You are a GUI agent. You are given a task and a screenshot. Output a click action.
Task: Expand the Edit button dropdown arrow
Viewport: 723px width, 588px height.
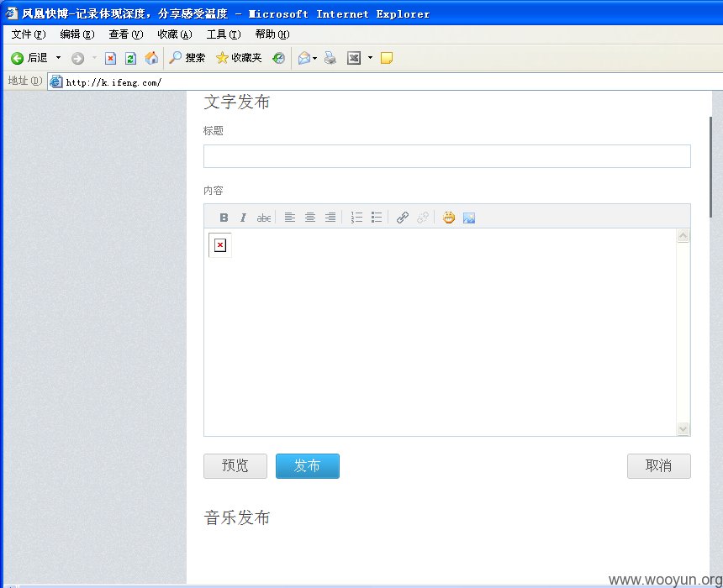(x=370, y=58)
